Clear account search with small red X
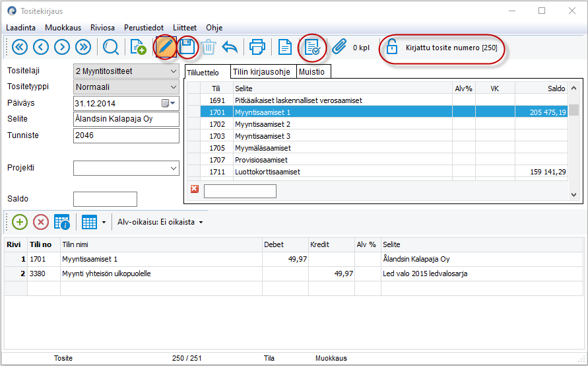Screen dimensions: 588x366 [194, 189]
